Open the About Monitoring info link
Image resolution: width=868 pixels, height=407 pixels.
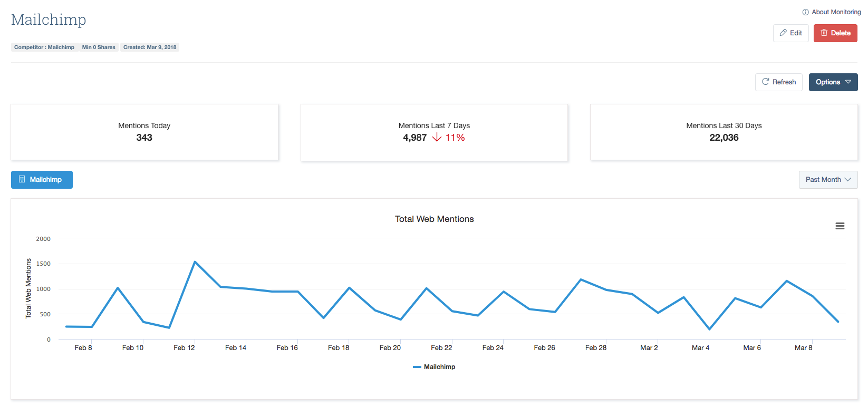(832, 12)
